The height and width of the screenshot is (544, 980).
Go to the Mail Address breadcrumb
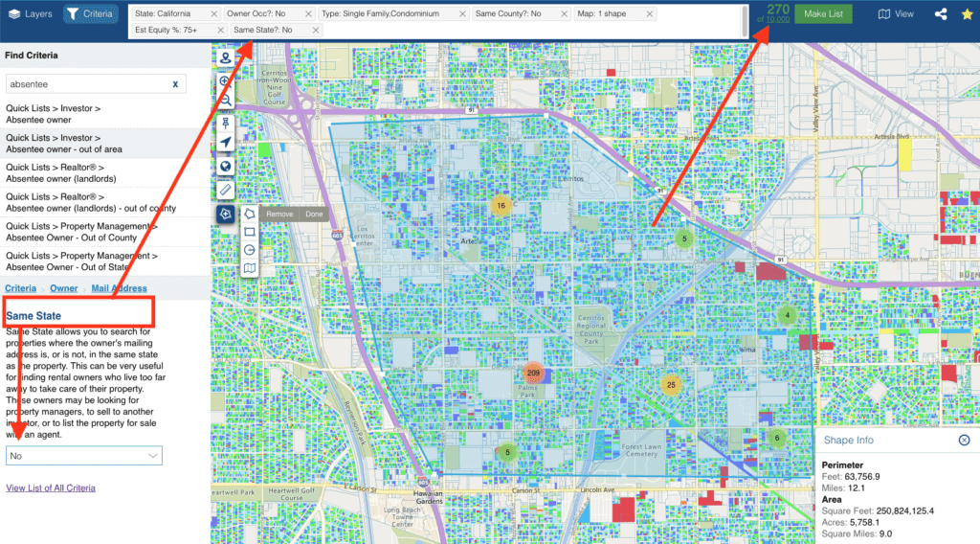pos(119,288)
